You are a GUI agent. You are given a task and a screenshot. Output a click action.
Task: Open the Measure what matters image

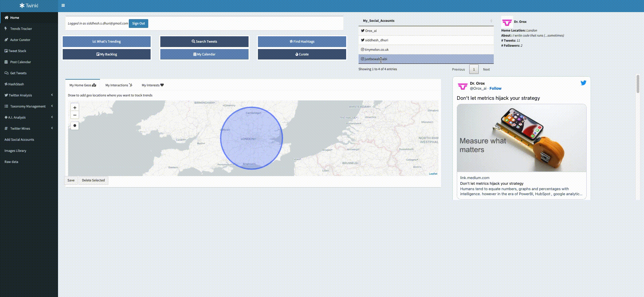[x=522, y=138]
